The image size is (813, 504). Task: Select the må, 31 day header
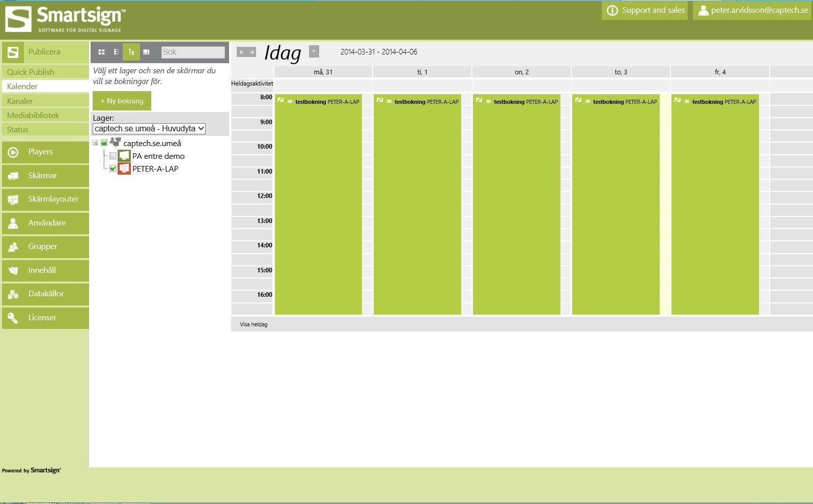pyautogui.click(x=323, y=72)
